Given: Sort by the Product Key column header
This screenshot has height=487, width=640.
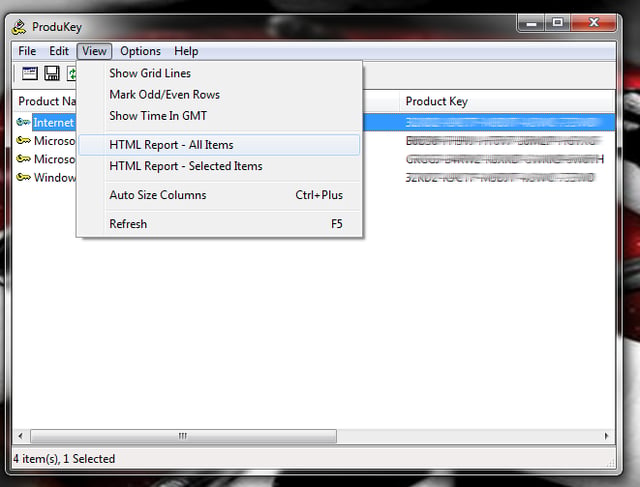Looking at the screenshot, I should [506, 101].
